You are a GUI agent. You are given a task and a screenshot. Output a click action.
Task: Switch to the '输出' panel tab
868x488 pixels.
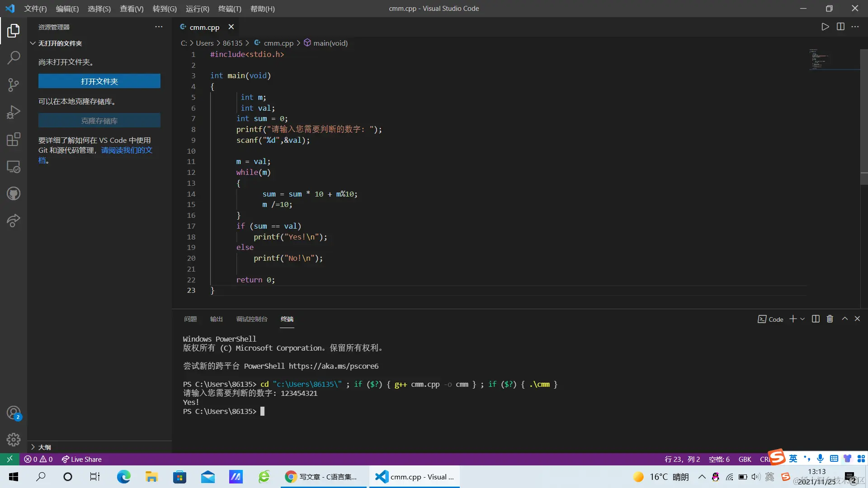pyautogui.click(x=216, y=319)
